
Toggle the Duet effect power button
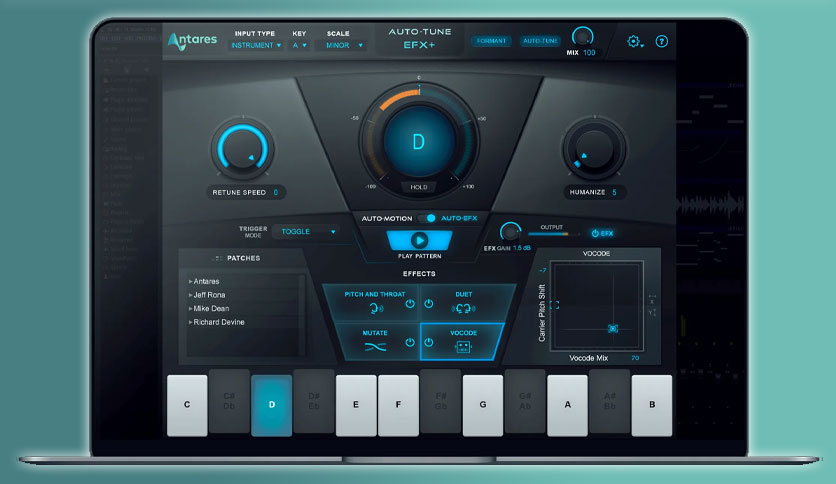429,304
